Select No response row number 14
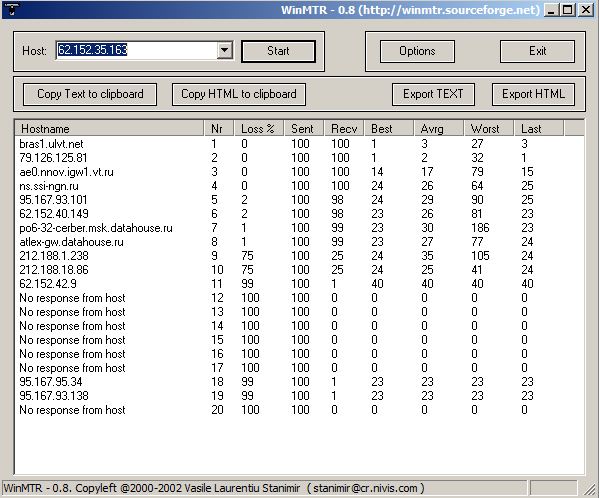The width and height of the screenshot is (599, 498). [x=300, y=326]
